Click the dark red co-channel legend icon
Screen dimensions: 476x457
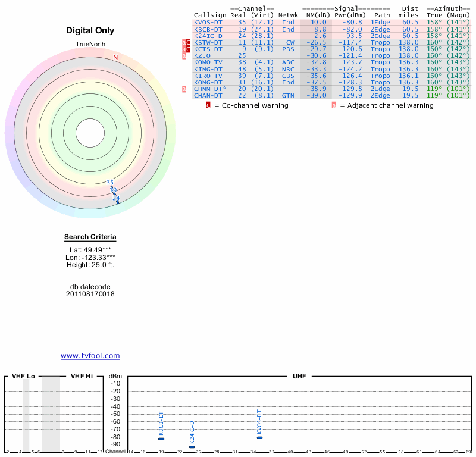pos(208,105)
